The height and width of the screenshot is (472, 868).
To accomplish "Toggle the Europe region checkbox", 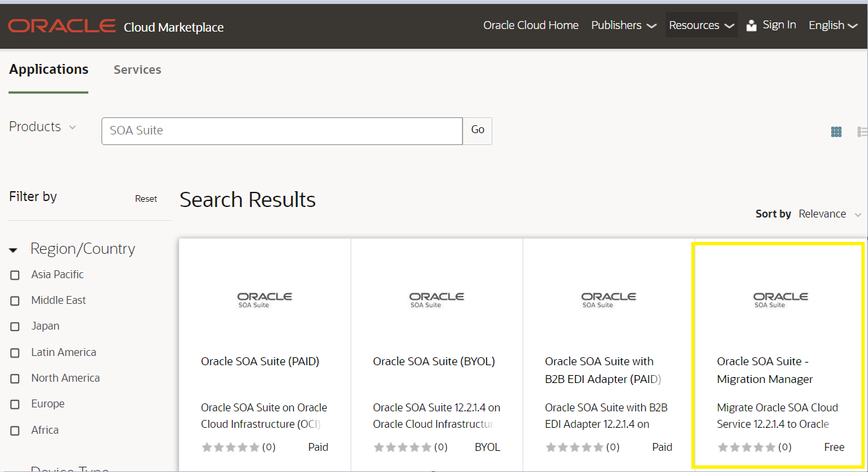I will click(x=15, y=404).
